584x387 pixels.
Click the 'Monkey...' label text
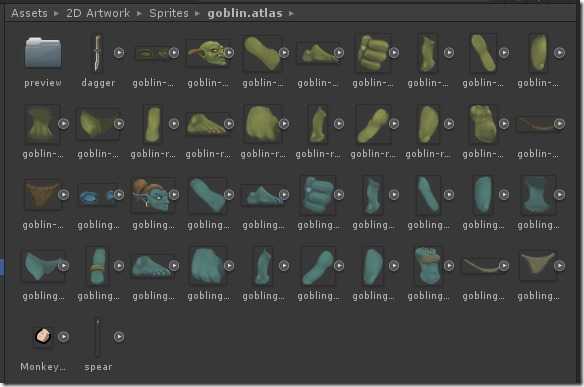coord(43,367)
